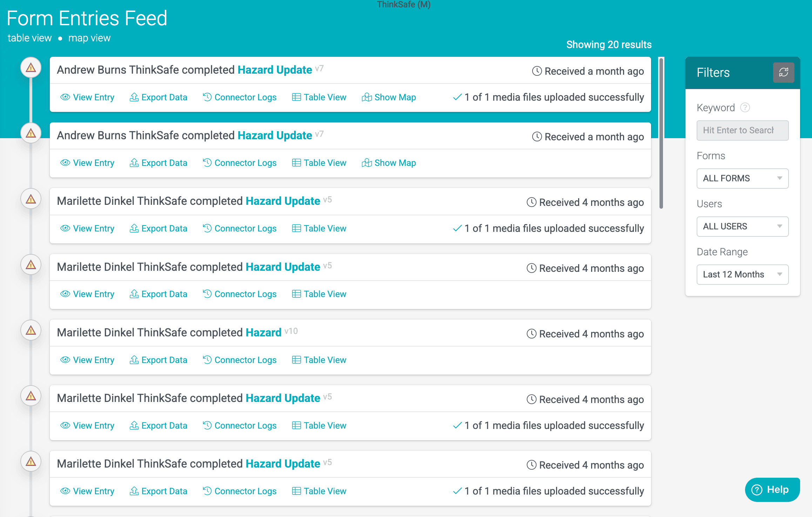Click the clock icon beside Received on the second entry
Viewport: 812px width, 517px height.
[537, 137]
